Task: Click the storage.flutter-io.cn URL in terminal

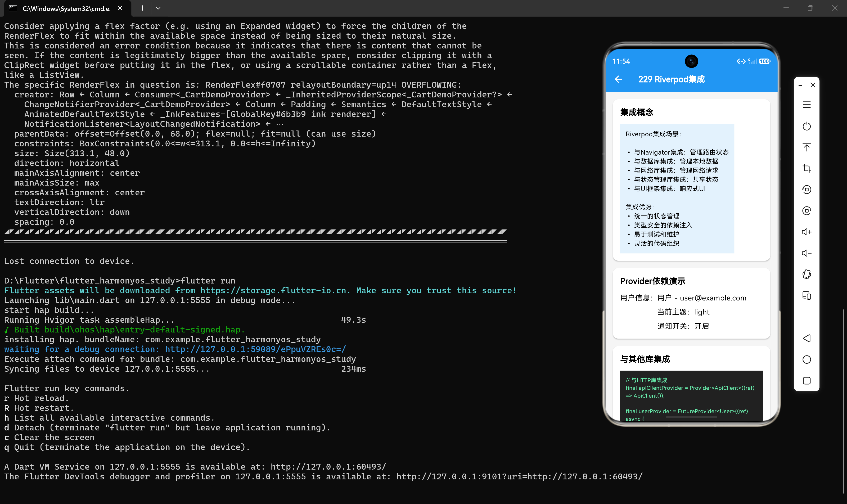Action: tap(275, 290)
